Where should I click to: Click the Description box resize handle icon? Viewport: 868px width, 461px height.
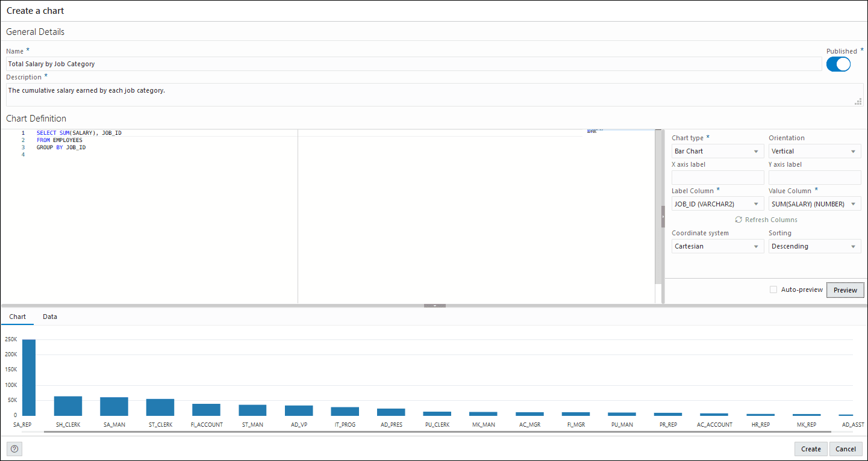(x=858, y=101)
